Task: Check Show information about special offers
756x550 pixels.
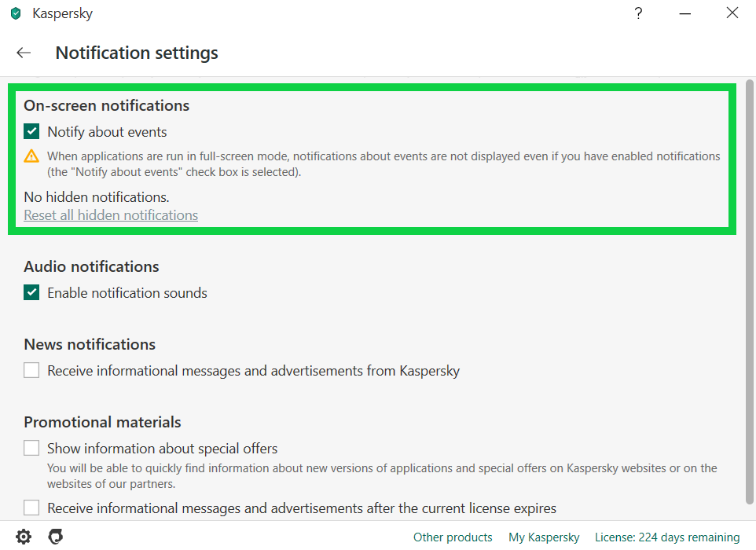Action: click(31, 448)
